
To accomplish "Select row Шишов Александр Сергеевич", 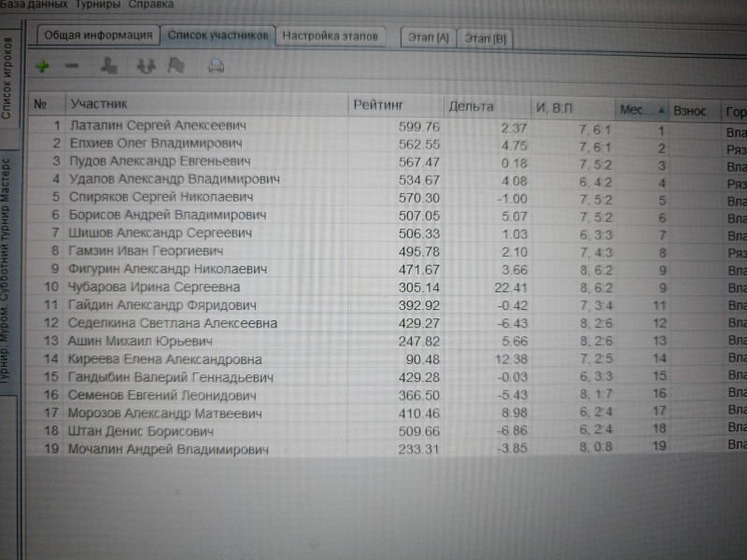I will 387,233.
